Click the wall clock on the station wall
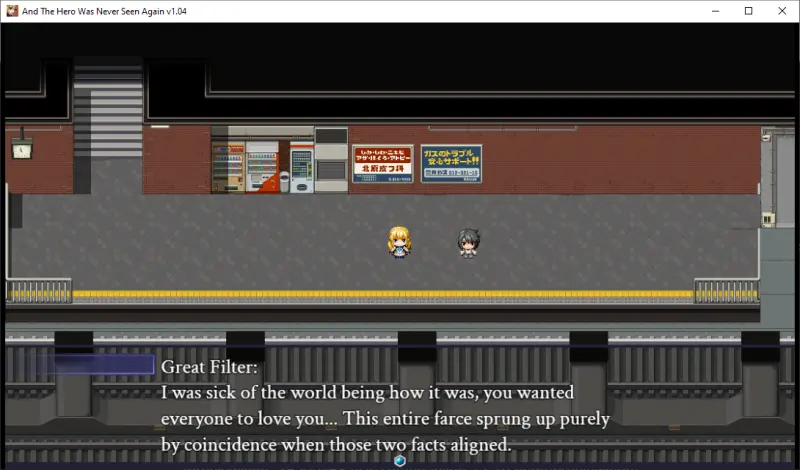This screenshot has width=800, height=470. [21, 149]
